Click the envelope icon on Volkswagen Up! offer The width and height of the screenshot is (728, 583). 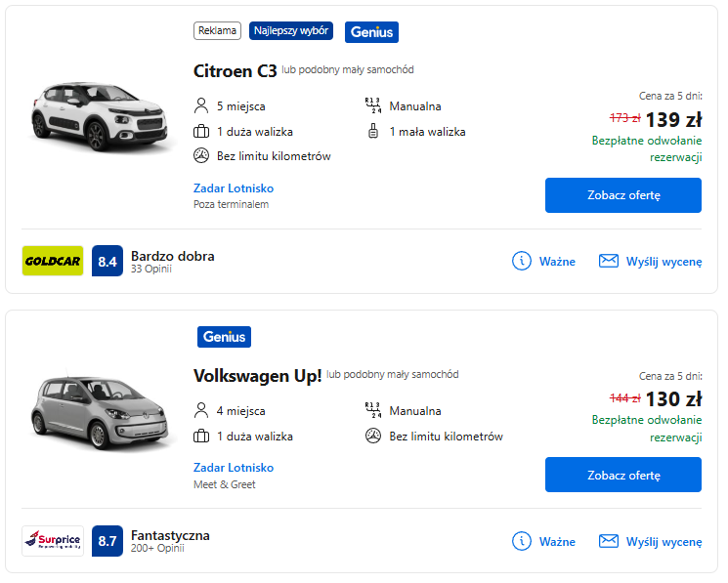[609, 541]
